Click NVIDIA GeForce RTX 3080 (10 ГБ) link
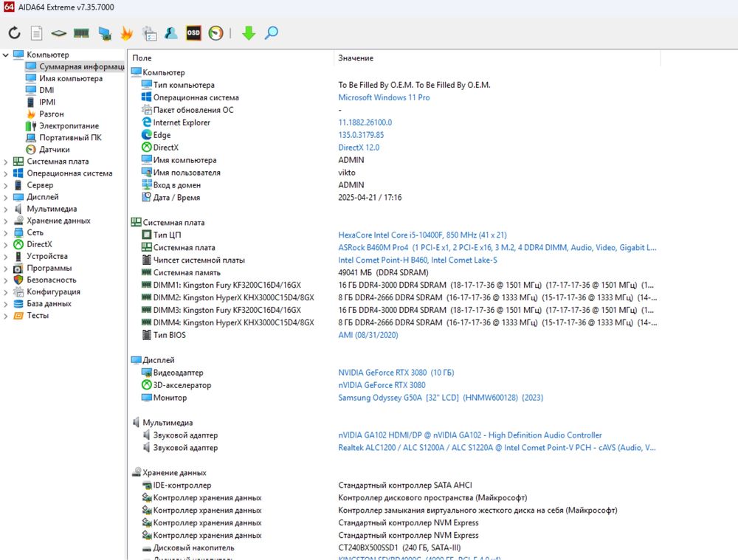738x560 pixels. point(396,373)
